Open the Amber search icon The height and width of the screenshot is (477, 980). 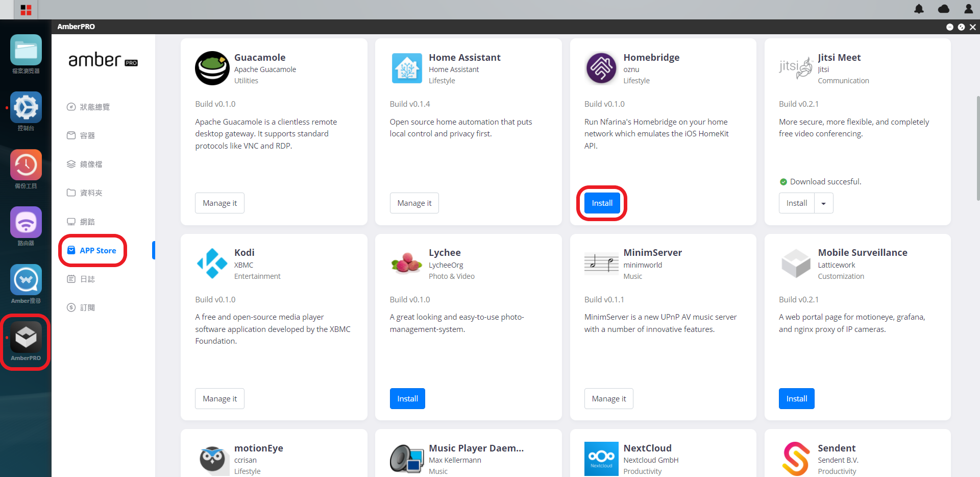pyautogui.click(x=26, y=280)
